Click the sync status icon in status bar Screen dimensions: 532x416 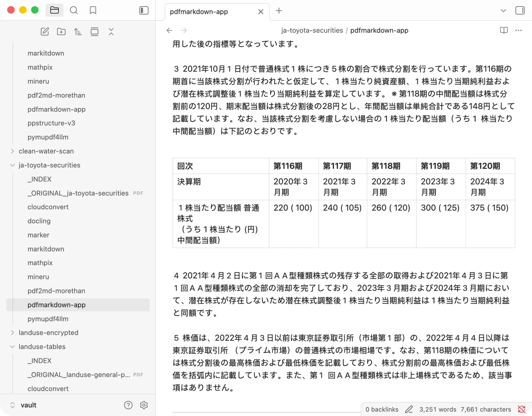[522, 409]
